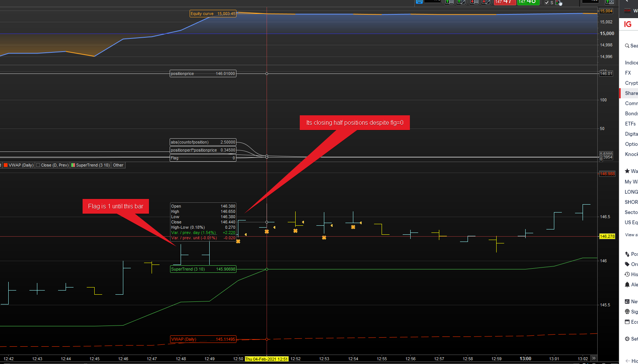The height and width of the screenshot is (364, 638).
Task: Toggle the S checkbox in top toolbar
Action: tap(547, 3)
